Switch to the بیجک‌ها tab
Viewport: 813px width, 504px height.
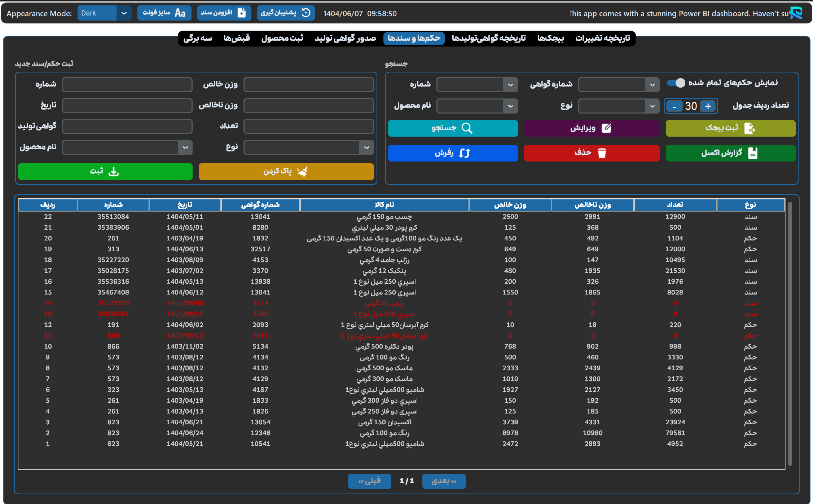tap(550, 38)
